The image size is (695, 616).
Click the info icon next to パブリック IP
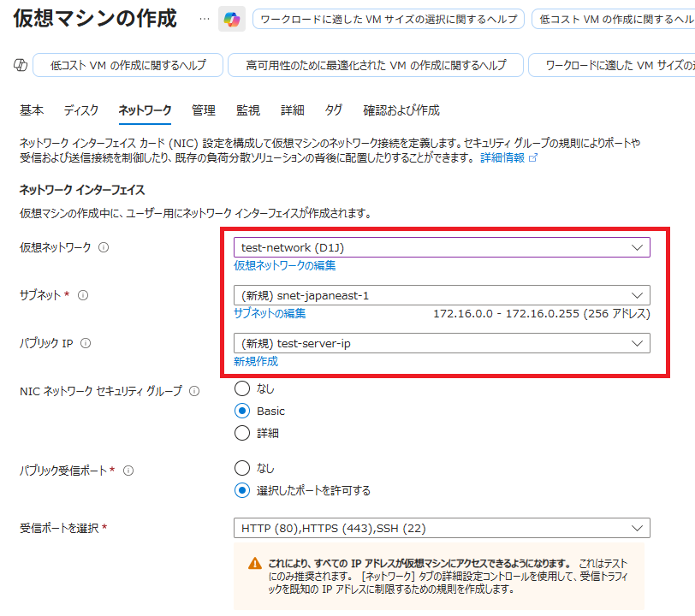[x=86, y=344]
